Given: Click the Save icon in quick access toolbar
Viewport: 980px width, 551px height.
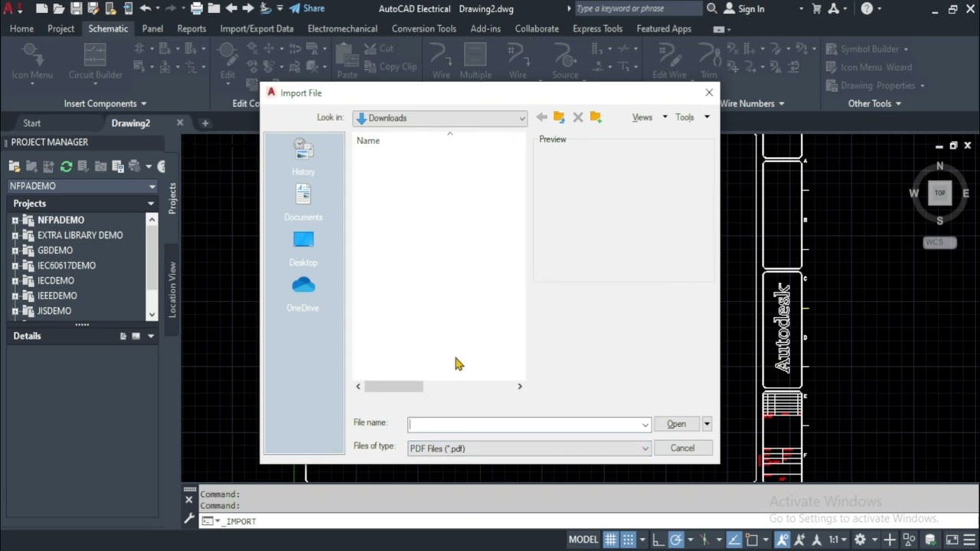Looking at the screenshot, I should [x=76, y=8].
